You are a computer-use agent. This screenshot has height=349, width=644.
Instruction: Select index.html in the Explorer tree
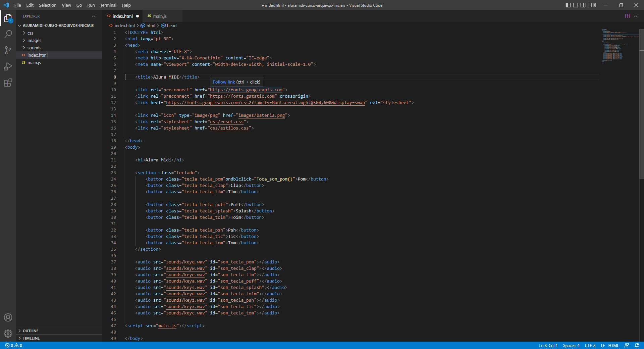click(59, 55)
